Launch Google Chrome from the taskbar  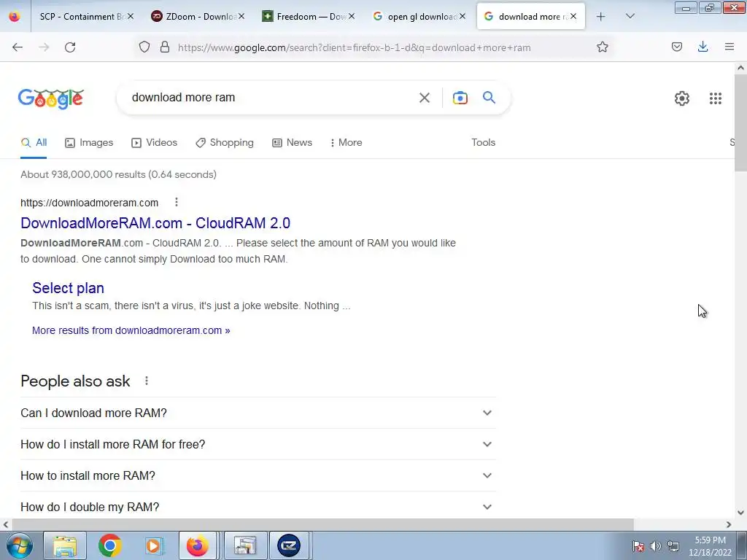(x=109, y=545)
